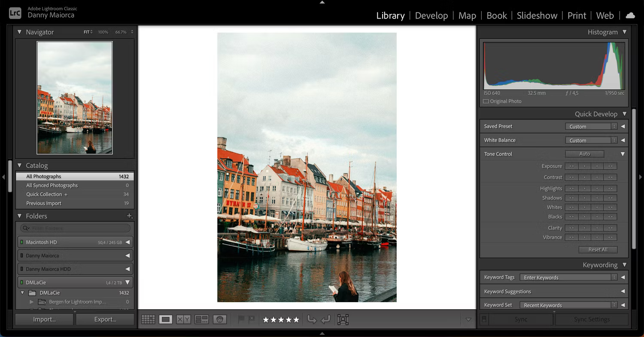Switch to Grid view
644x337 pixels.
(x=148, y=319)
